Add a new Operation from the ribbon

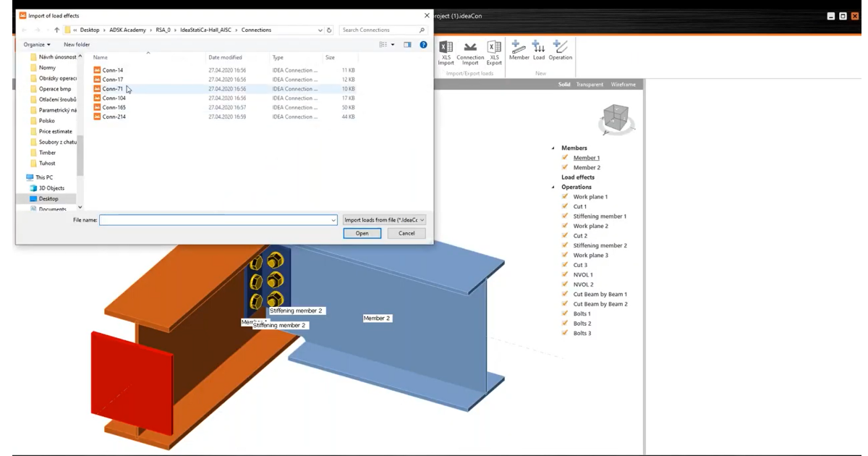(560, 49)
